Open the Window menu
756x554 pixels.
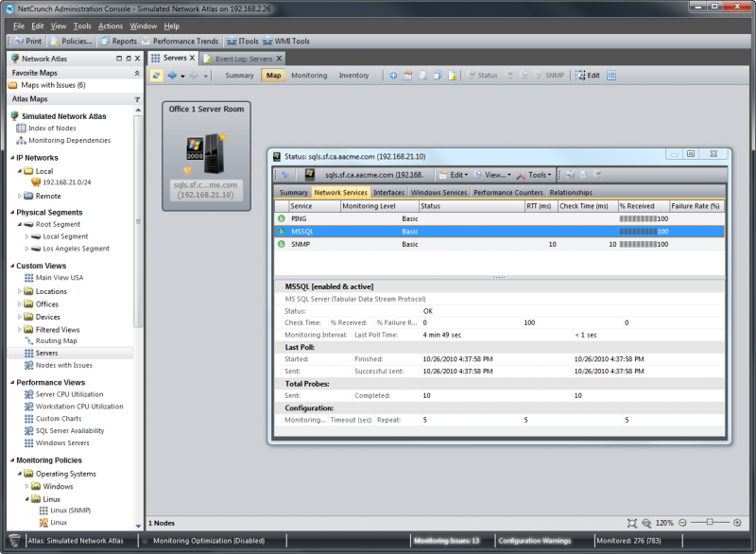(x=144, y=26)
